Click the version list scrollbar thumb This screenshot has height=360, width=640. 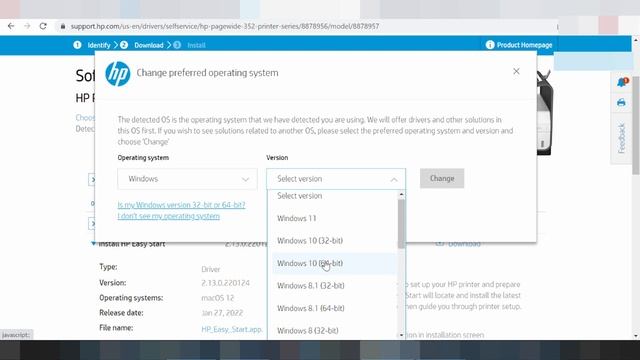coord(401,224)
